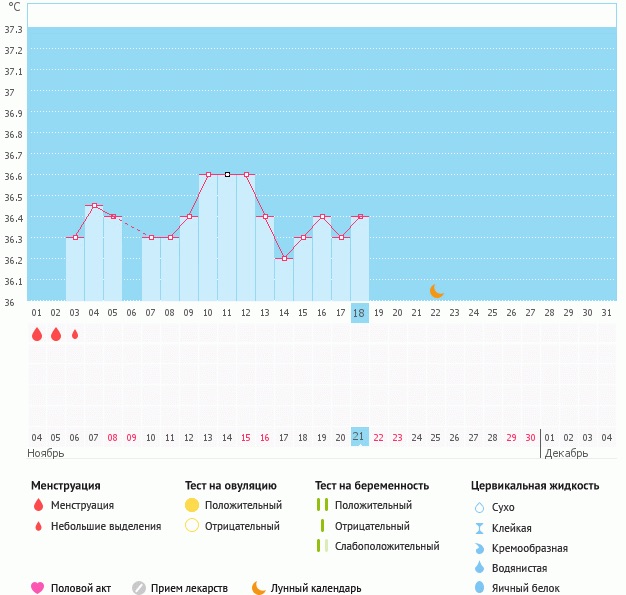Screen dimensions: 626x595
Task: Select highlighted cycle day 21 in bottom row
Action: pyautogui.click(x=360, y=437)
